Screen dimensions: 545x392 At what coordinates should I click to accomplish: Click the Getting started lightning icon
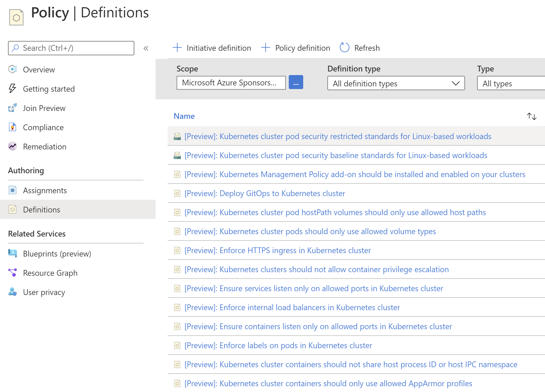(x=13, y=89)
